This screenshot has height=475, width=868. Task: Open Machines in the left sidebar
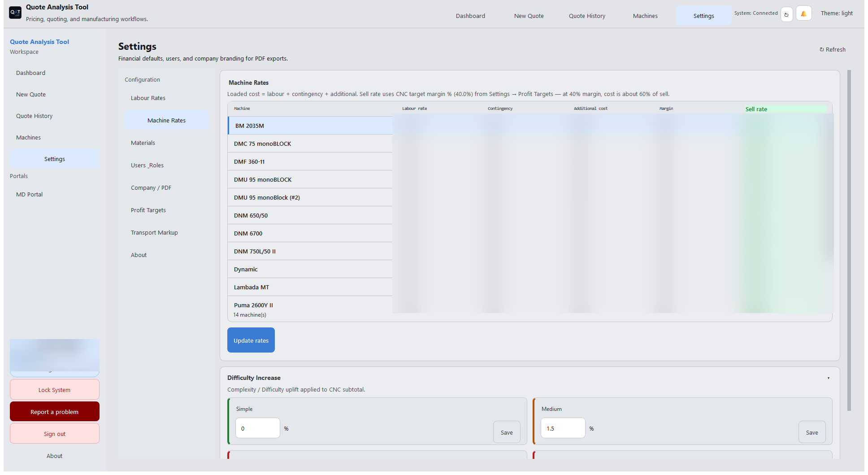pos(54,137)
